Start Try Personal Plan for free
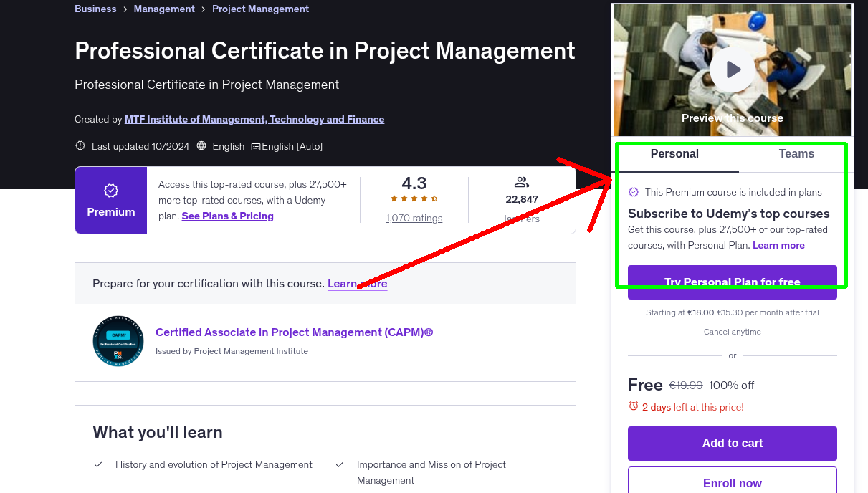 [x=733, y=282]
